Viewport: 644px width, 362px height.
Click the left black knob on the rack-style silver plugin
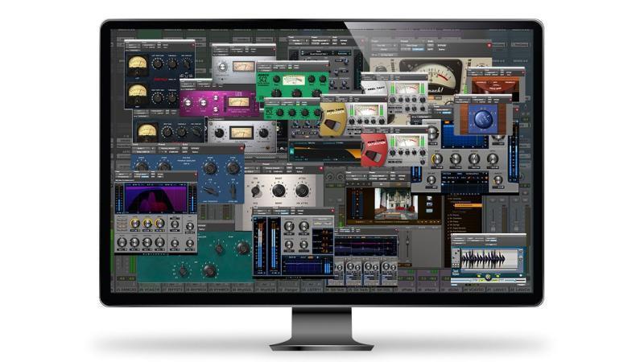(219, 133)
